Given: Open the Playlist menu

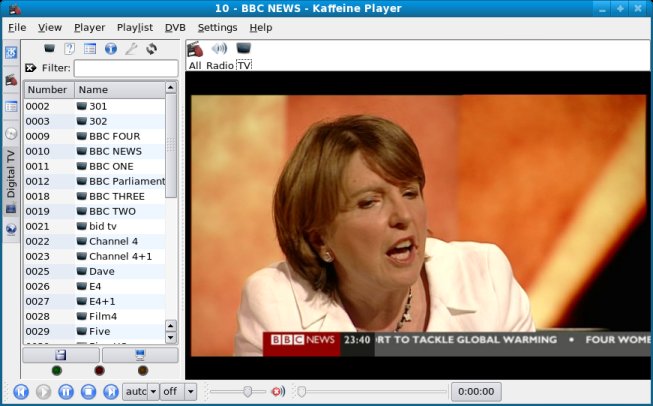Looking at the screenshot, I should pyautogui.click(x=135, y=27).
